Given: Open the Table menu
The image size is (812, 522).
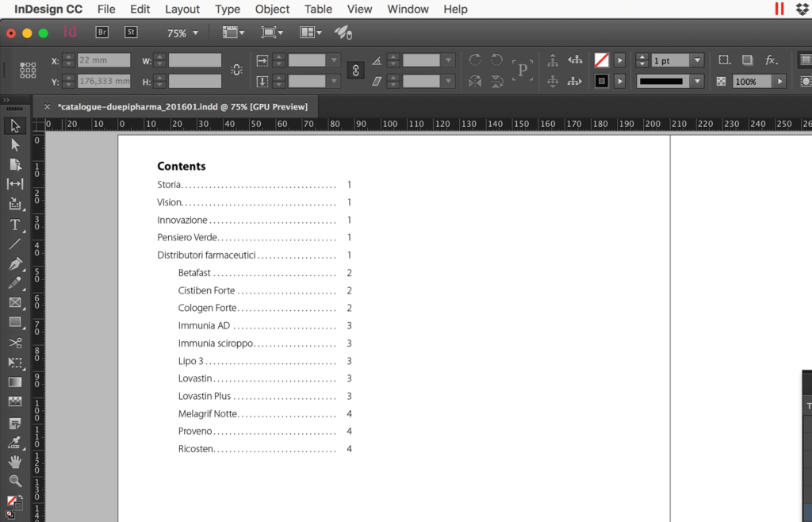Looking at the screenshot, I should 318,9.
